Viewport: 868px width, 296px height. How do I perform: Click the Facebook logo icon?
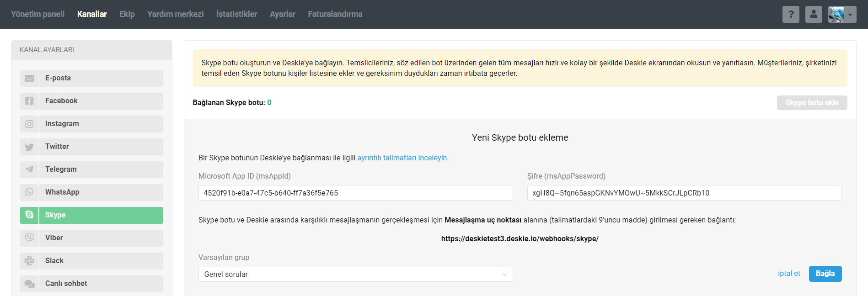click(29, 101)
